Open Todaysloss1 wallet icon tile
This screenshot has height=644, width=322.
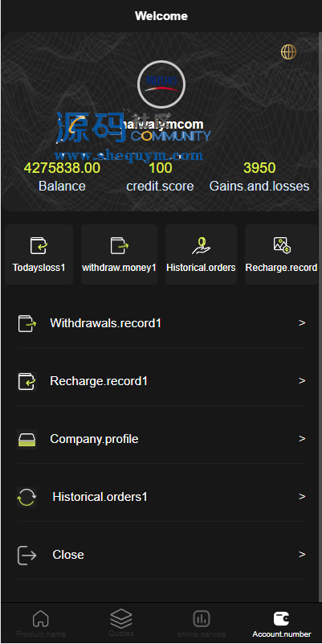tap(39, 254)
